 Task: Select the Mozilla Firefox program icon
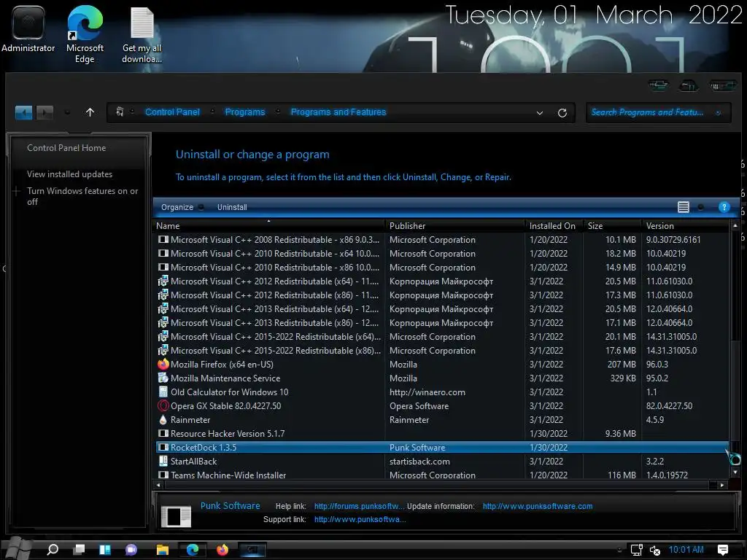(163, 365)
